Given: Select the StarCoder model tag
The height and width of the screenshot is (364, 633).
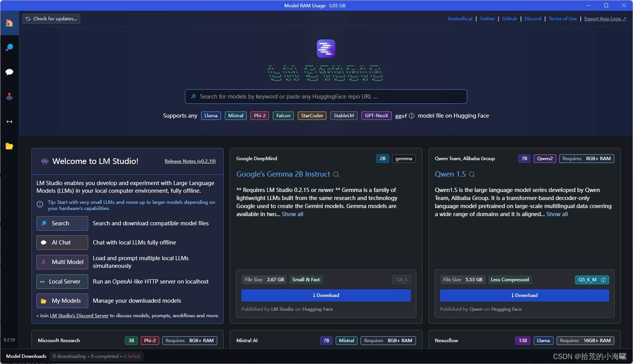Looking at the screenshot, I should point(312,116).
